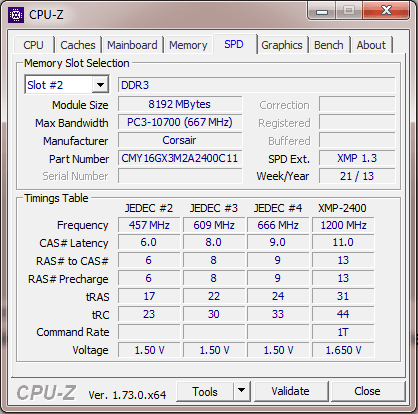Click the JEDEC #3 column header
418x414 pixels.
pyautogui.click(x=214, y=208)
